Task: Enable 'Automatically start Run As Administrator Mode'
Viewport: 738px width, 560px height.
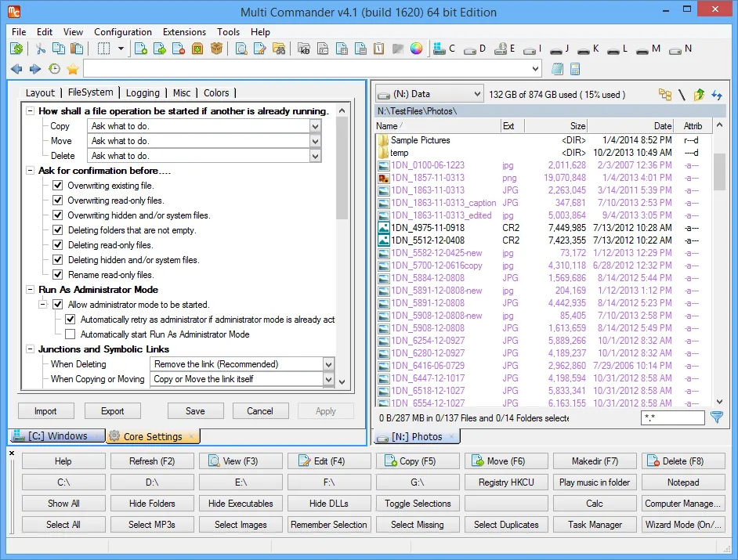Action: 71,334
